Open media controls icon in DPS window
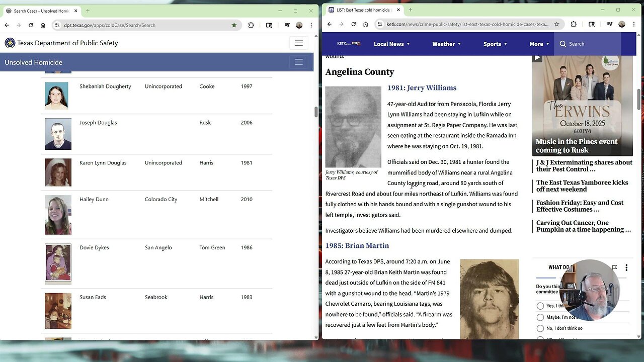 pos(287,25)
